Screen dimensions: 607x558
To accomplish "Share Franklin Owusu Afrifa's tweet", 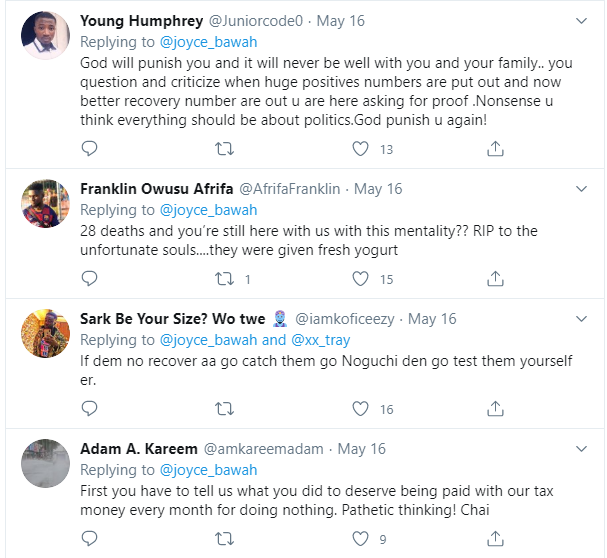I will click(495, 279).
